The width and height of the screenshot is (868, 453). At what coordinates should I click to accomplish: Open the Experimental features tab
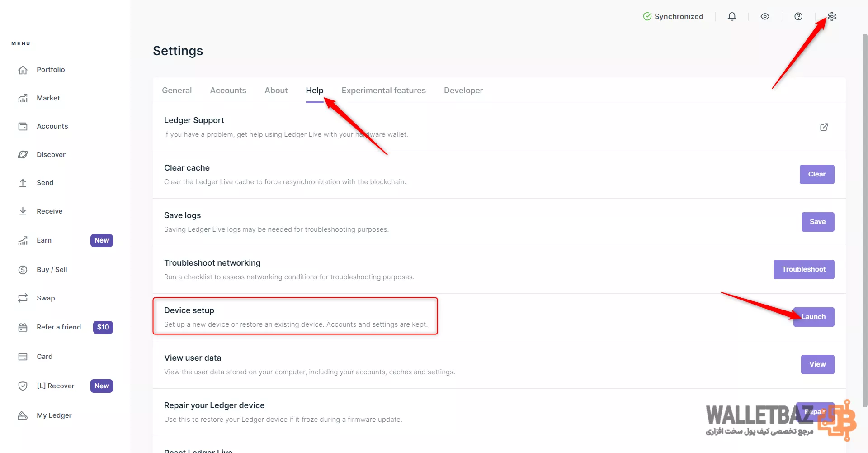tap(384, 91)
